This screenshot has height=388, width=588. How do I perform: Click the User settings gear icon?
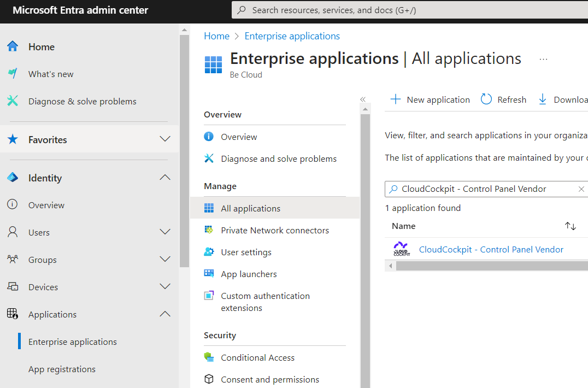209,251
